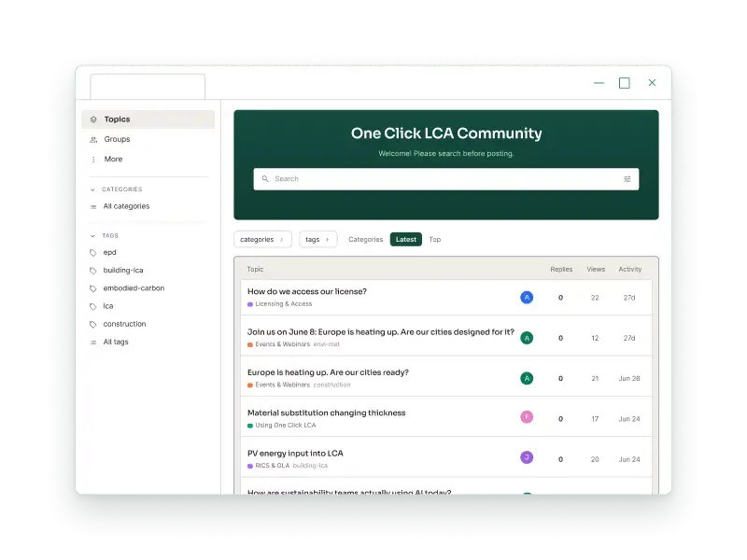
Task: Focus the community Search field
Action: click(x=446, y=179)
